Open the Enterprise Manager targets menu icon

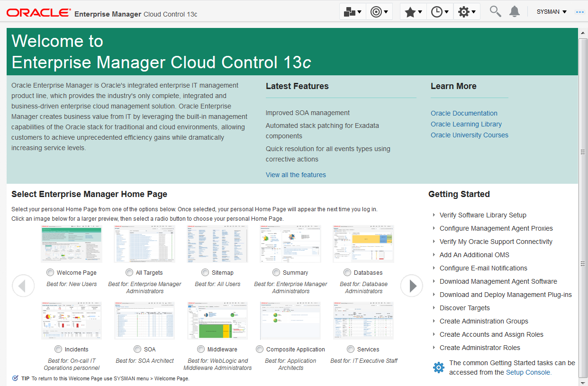(x=351, y=11)
